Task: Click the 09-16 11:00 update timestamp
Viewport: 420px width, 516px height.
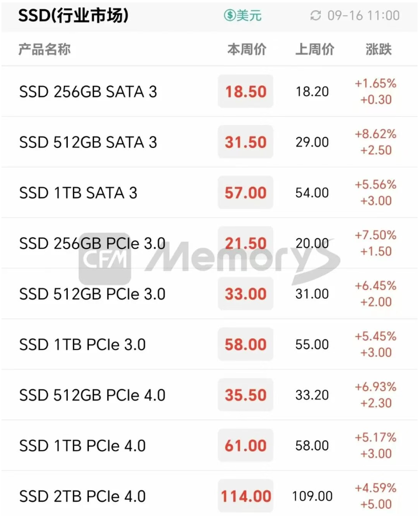Action: (x=364, y=16)
